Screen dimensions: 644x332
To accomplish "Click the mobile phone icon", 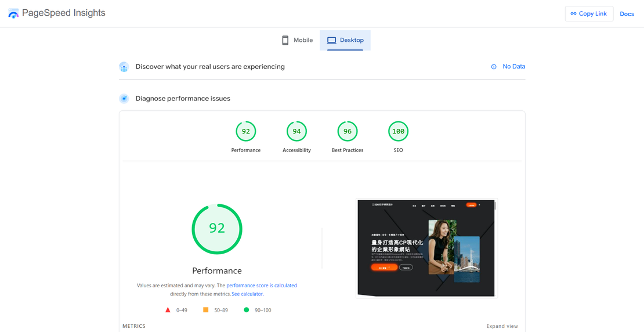I will [x=285, y=40].
